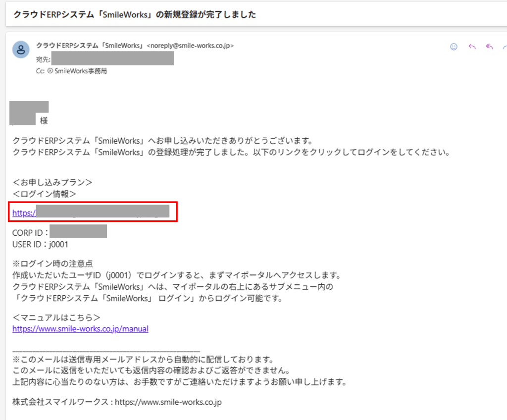
Task: Click the double-arrow Reply All icon
Action: tap(489, 47)
